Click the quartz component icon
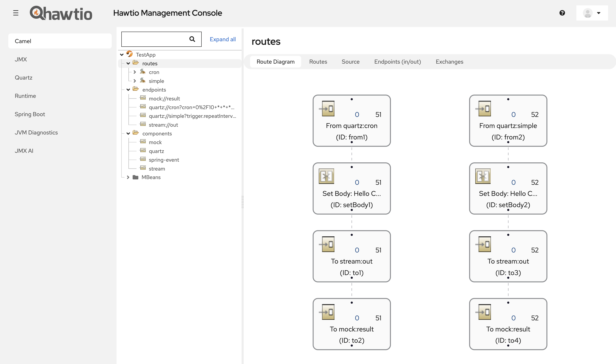616x364 pixels. (143, 150)
